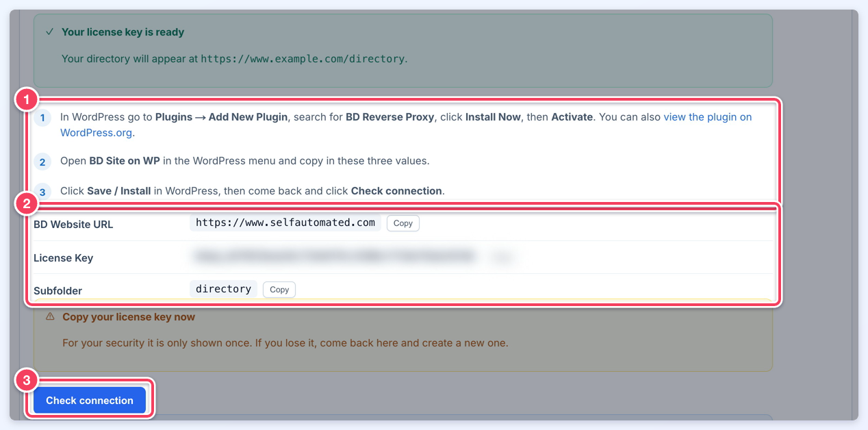Click the Your license key is ready heading
The width and height of the screenshot is (868, 430).
point(123,32)
